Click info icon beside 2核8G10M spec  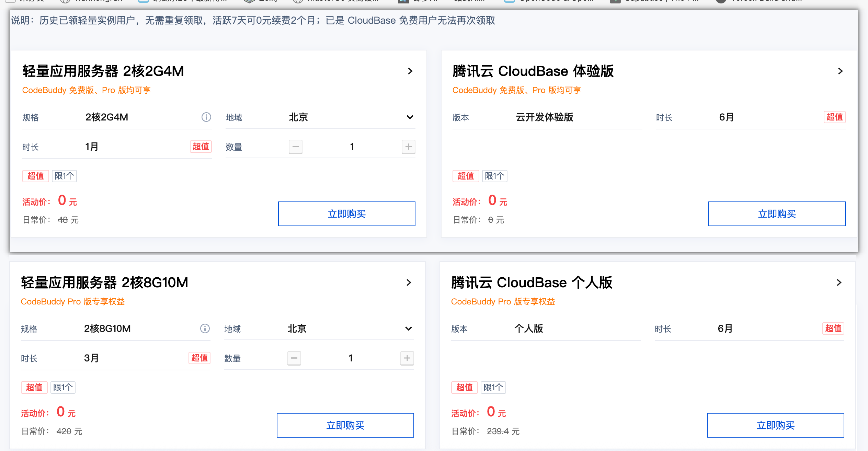pos(205,328)
